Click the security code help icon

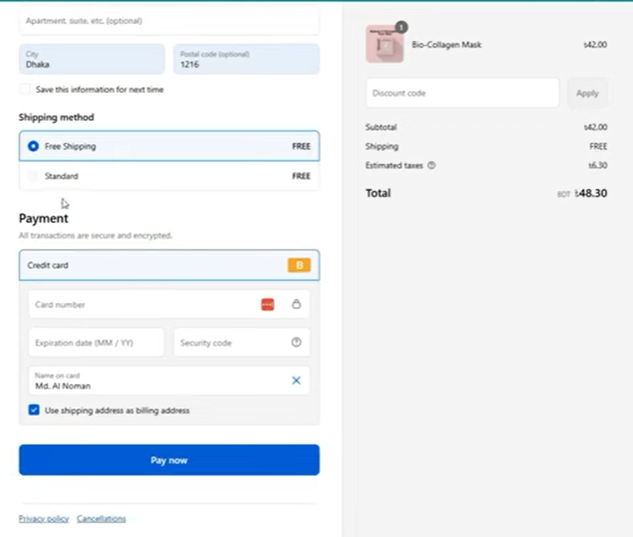coord(296,342)
